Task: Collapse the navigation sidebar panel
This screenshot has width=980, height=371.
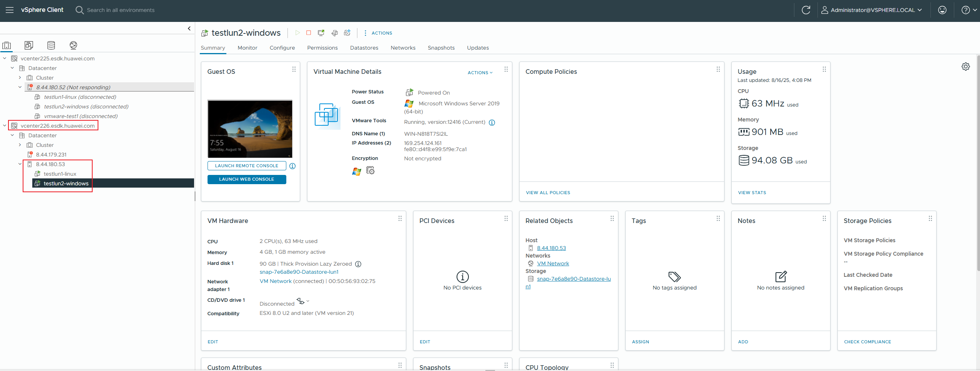Action: point(189,28)
